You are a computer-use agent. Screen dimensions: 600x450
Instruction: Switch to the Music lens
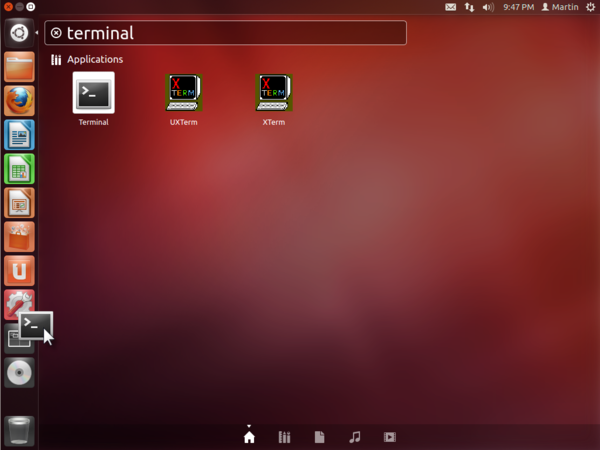point(355,437)
